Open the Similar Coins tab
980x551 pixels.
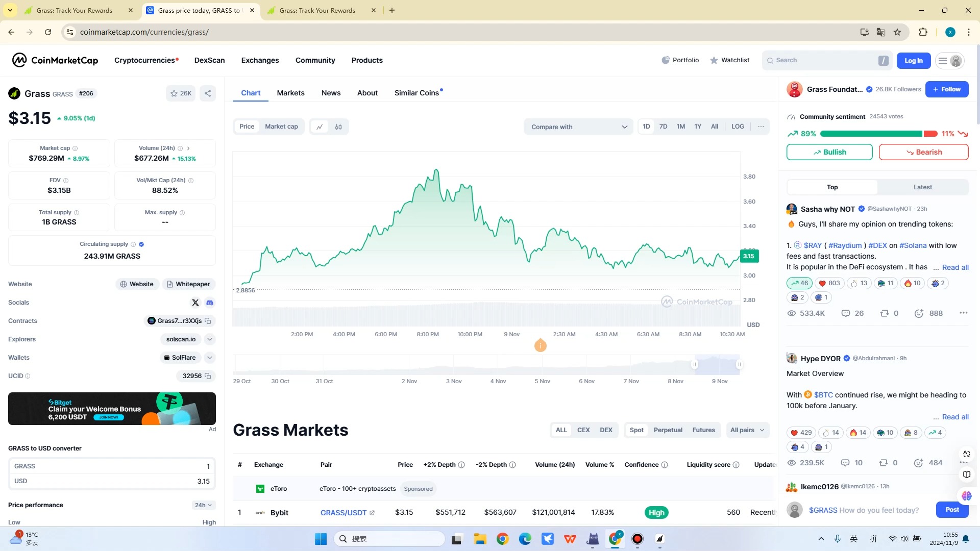tap(418, 93)
